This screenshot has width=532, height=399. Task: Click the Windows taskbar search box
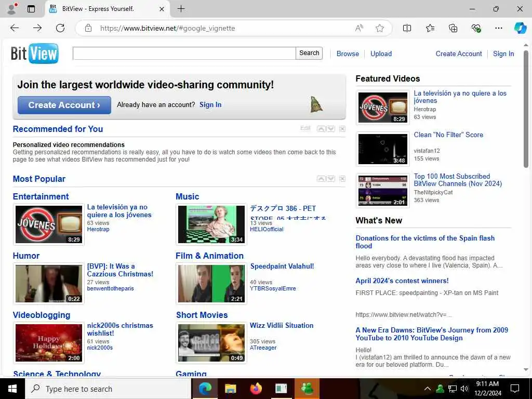108,389
